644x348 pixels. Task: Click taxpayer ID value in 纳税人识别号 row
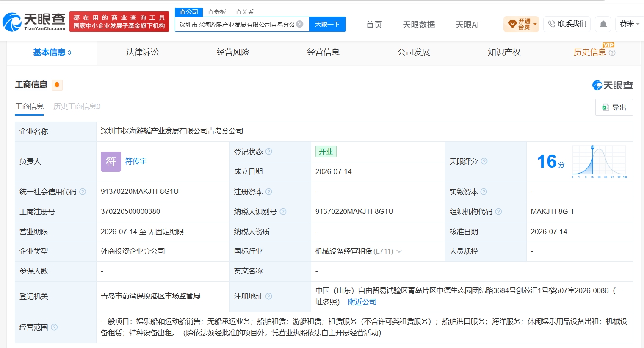[x=354, y=211]
